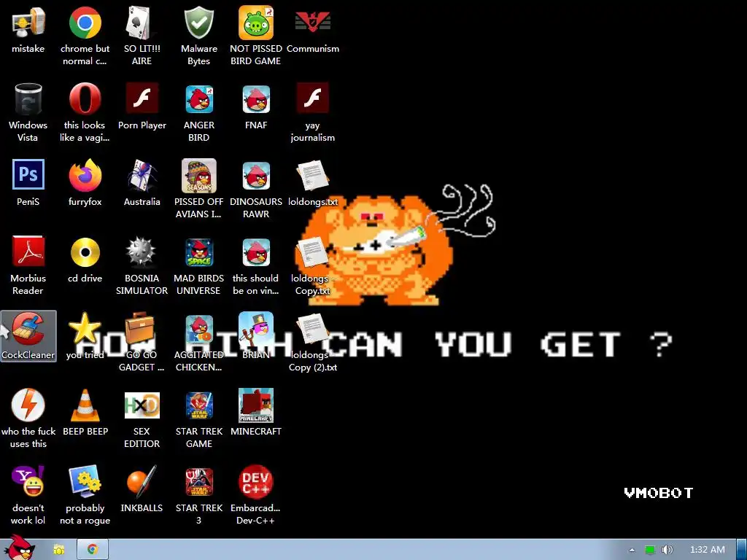The height and width of the screenshot is (560, 747).
Task: Open the Angry Bird Start button
Action: pyautogui.click(x=18, y=548)
